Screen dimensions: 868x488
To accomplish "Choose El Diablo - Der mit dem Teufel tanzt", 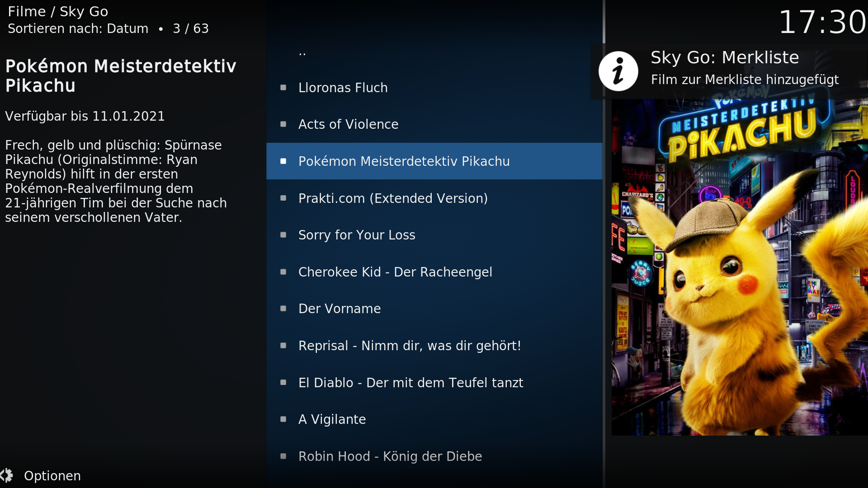I will click(x=434, y=383).
